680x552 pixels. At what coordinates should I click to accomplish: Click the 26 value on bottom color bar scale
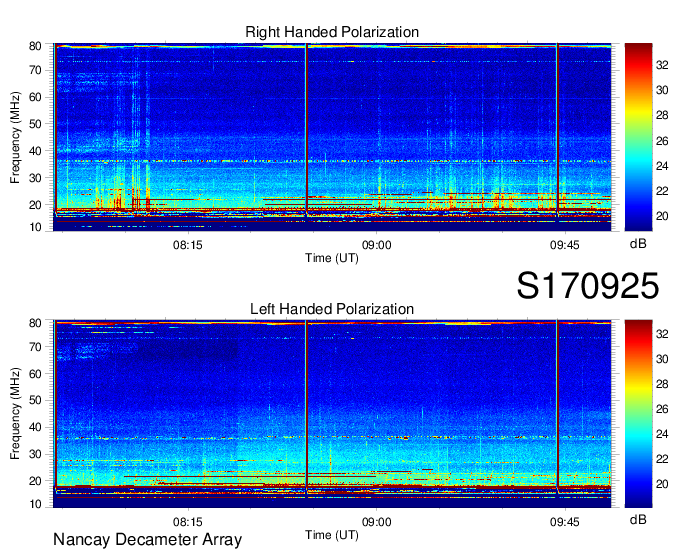pyautogui.click(x=662, y=409)
